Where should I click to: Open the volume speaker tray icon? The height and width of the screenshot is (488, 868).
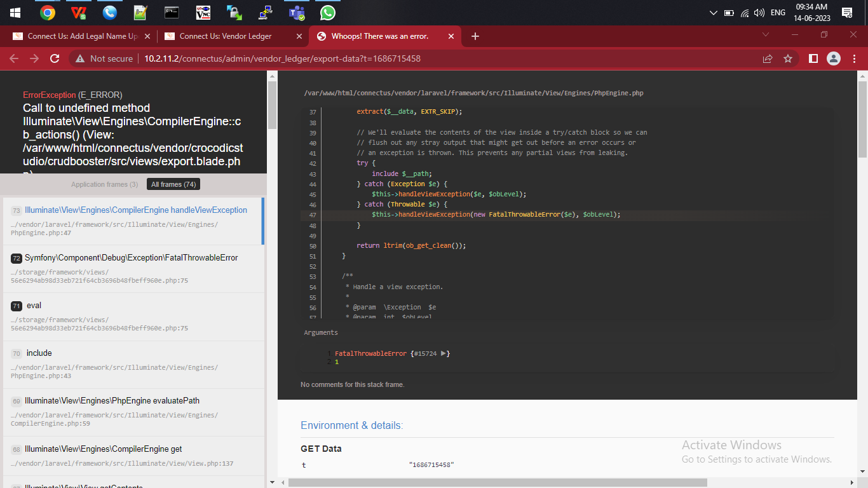point(759,13)
